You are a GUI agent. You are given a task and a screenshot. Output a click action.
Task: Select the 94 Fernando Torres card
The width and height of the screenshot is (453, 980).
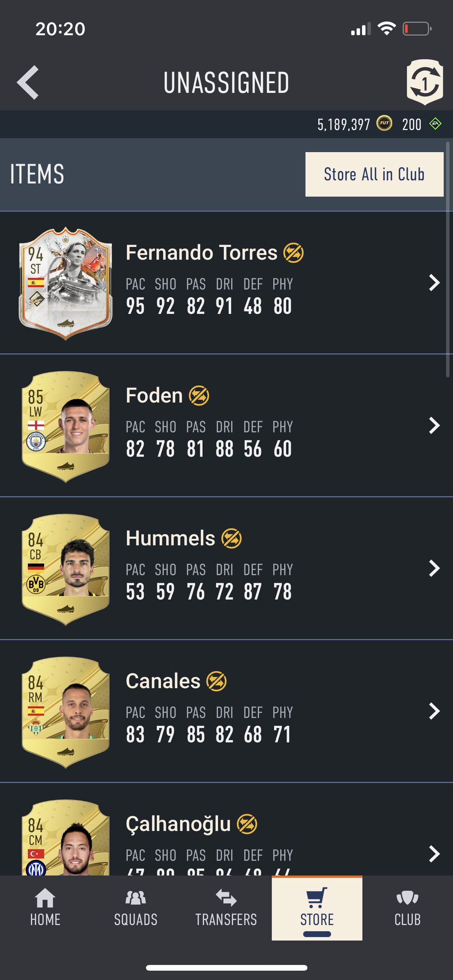(66, 283)
